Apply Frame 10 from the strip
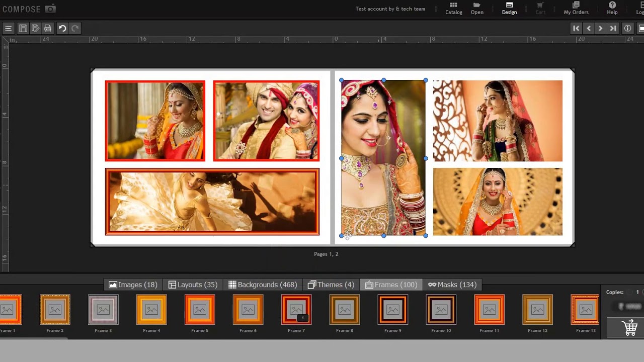The width and height of the screenshot is (644, 362). (x=441, y=310)
